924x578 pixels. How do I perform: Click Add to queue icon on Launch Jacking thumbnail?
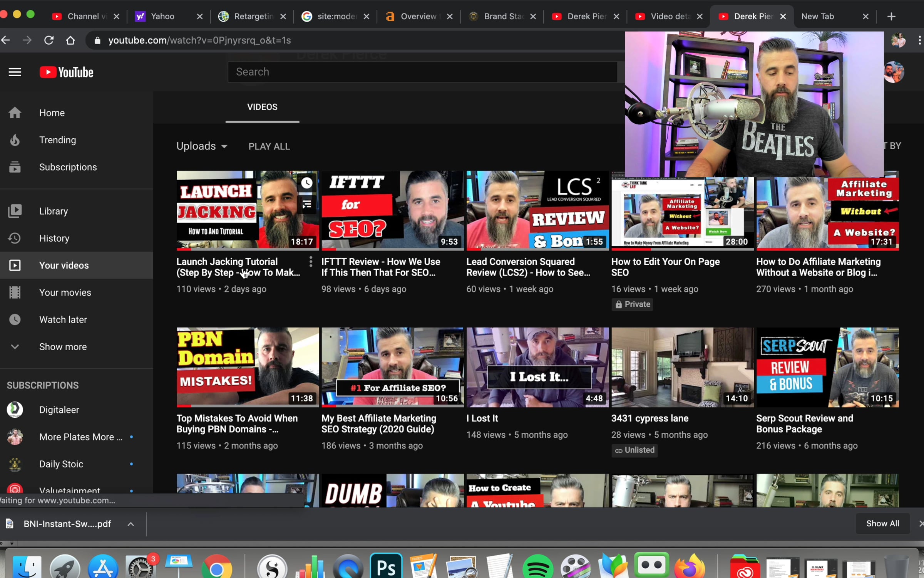tap(307, 204)
